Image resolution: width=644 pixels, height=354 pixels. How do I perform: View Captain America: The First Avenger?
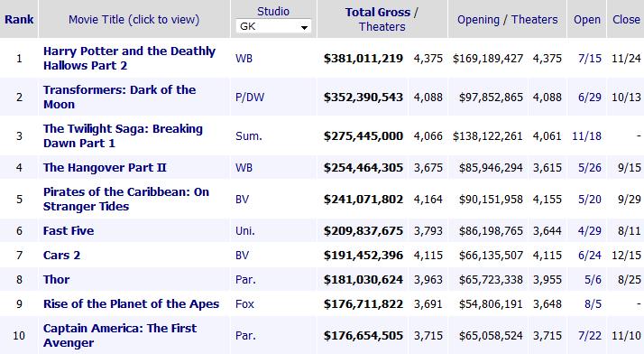coord(120,336)
